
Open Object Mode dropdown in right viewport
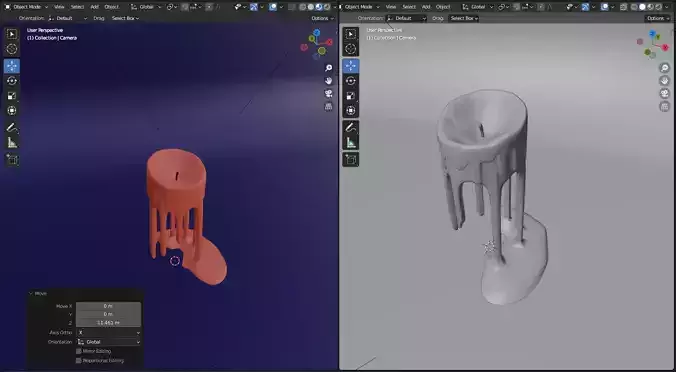[359, 7]
